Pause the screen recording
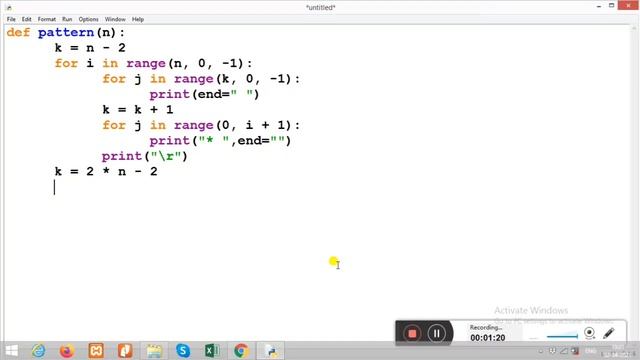The image size is (640, 360). pos(436,333)
